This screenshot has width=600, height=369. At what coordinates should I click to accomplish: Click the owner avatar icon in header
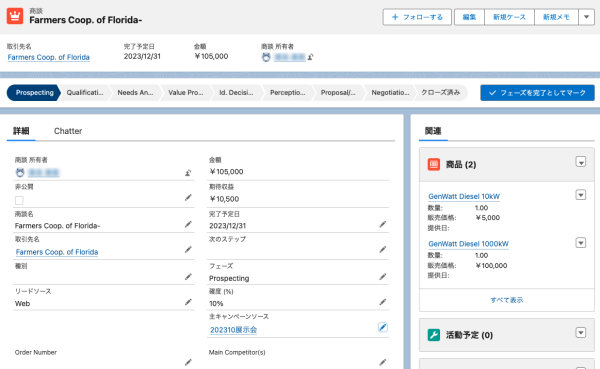pyautogui.click(x=266, y=57)
